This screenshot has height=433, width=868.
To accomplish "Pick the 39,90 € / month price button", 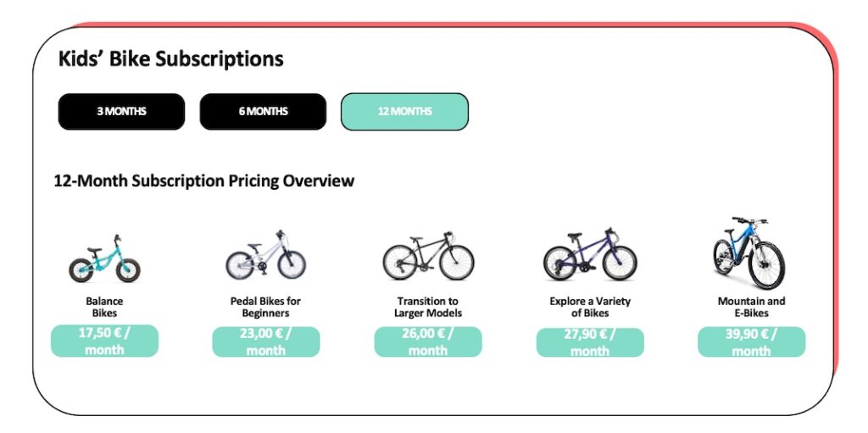I will tap(751, 341).
